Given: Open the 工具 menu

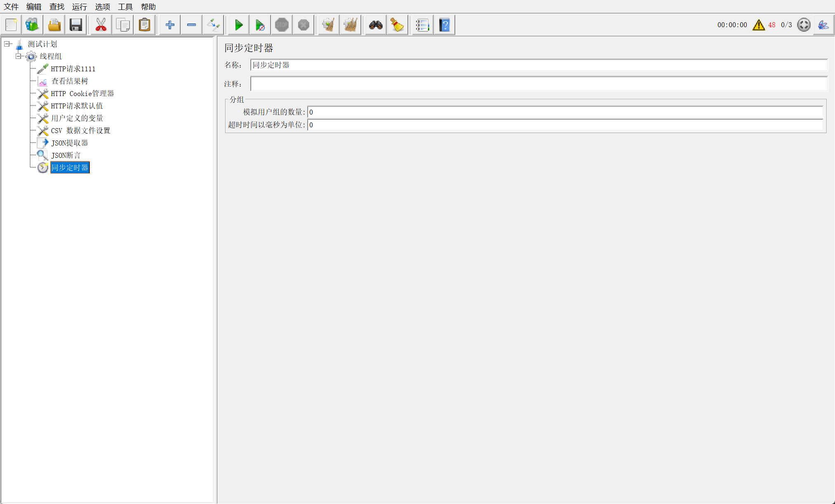Looking at the screenshot, I should click(125, 7).
